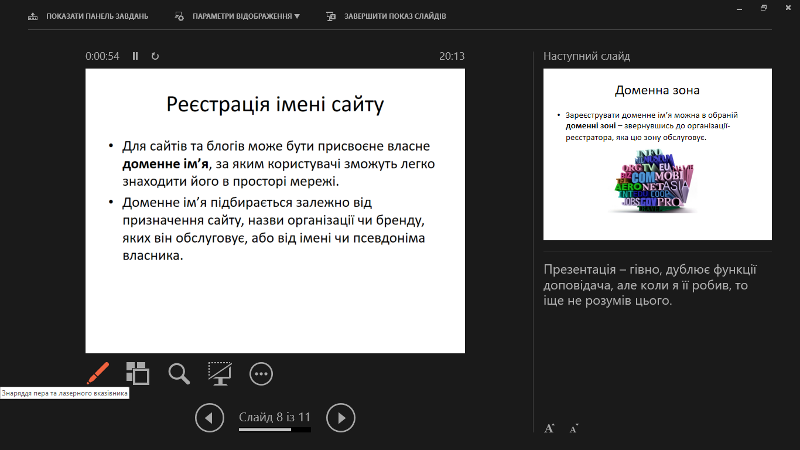Black out the slide show screen

coord(220,373)
